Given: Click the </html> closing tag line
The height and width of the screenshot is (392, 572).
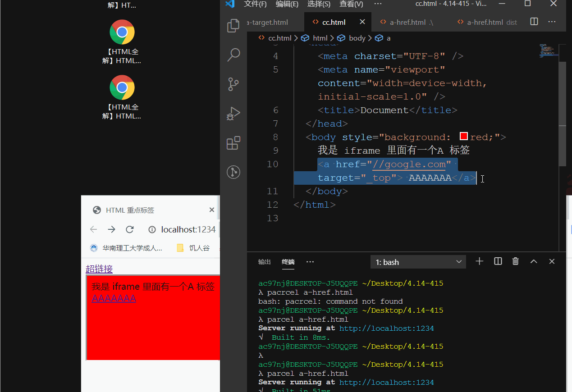Looking at the screenshot, I should point(315,205).
